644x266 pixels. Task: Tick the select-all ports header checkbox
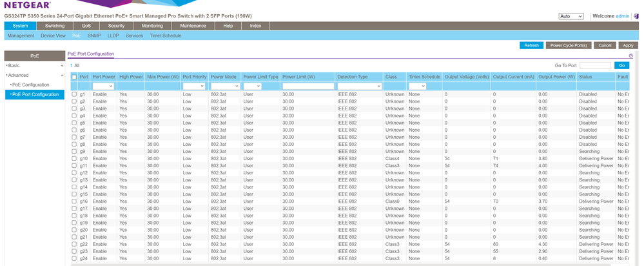click(74, 77)
